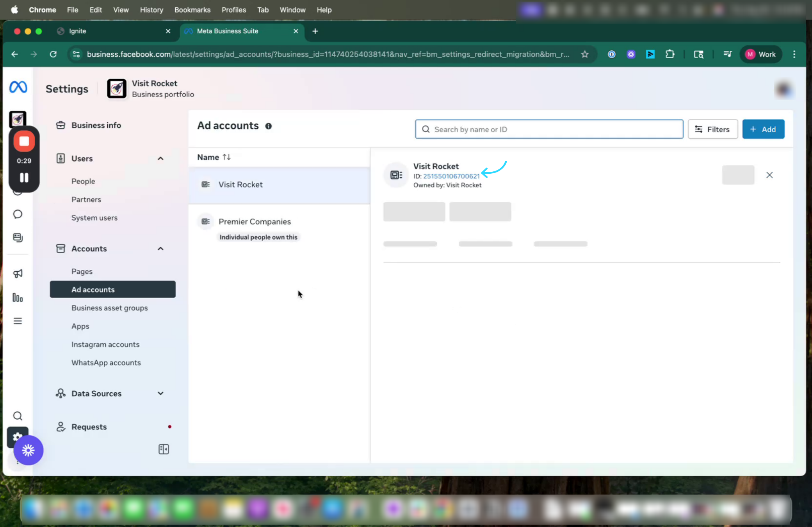This screenshot has height=527, width=812.
Task: Click the Meta logo icon
Action: point(18,87)
